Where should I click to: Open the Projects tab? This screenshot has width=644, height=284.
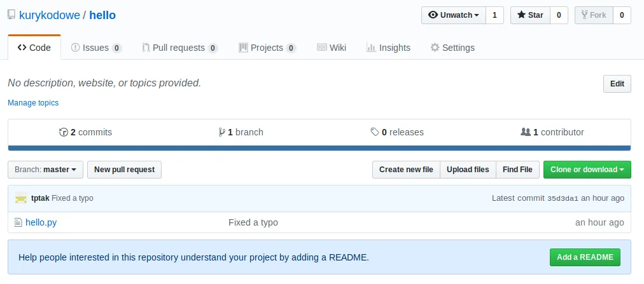pyautogui.click(x=267, y=48)
